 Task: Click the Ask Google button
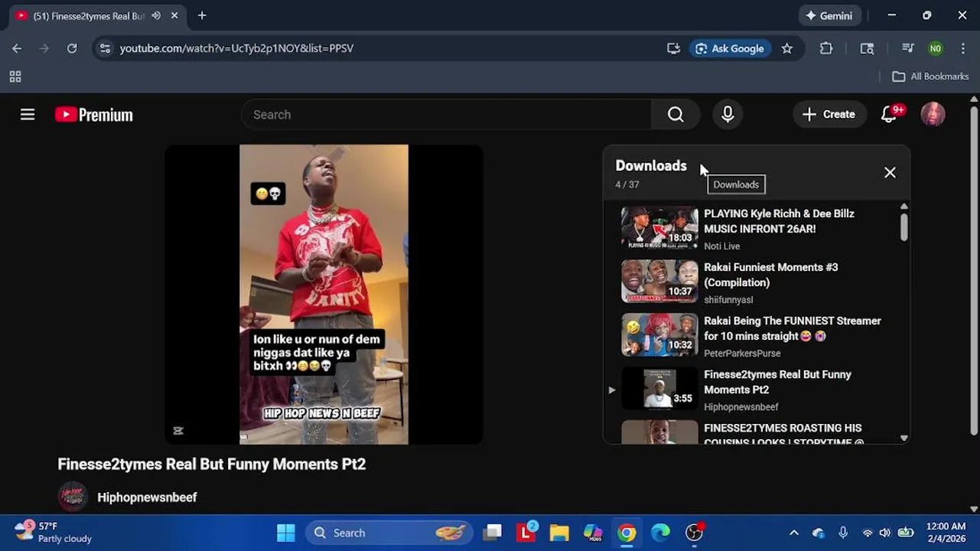pyautogui.click(x=730, y=48)
